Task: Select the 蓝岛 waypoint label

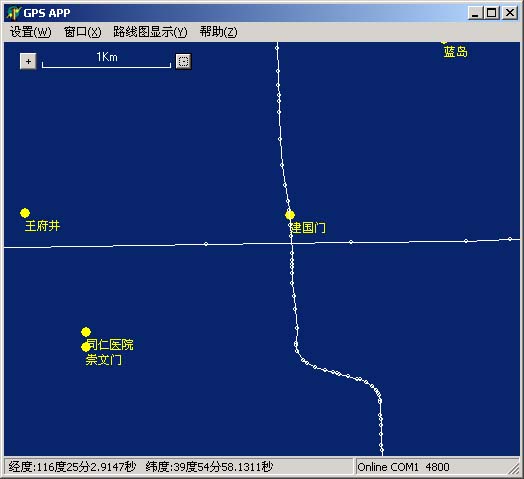Action: point(455,52)
